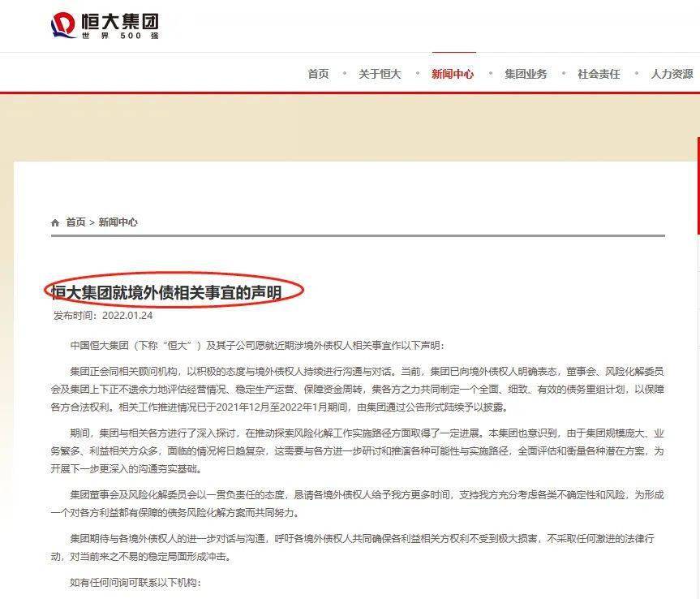Click the paragraph beginning 集团正会同相关顾问机构
Image resolution: width=700 pixels, height=599 pixels.
pyautogui.click(x=357, y=389)
